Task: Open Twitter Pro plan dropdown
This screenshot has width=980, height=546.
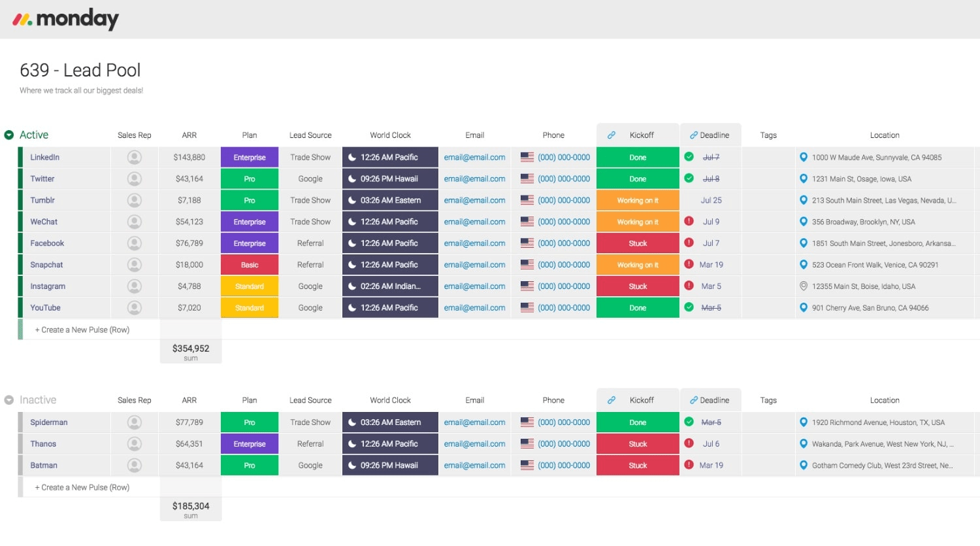Action: (250, 179)
